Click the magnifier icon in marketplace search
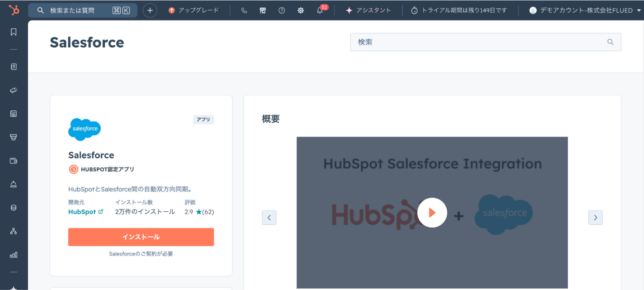Viewport: 644px width, 290px height. [610, 42]
